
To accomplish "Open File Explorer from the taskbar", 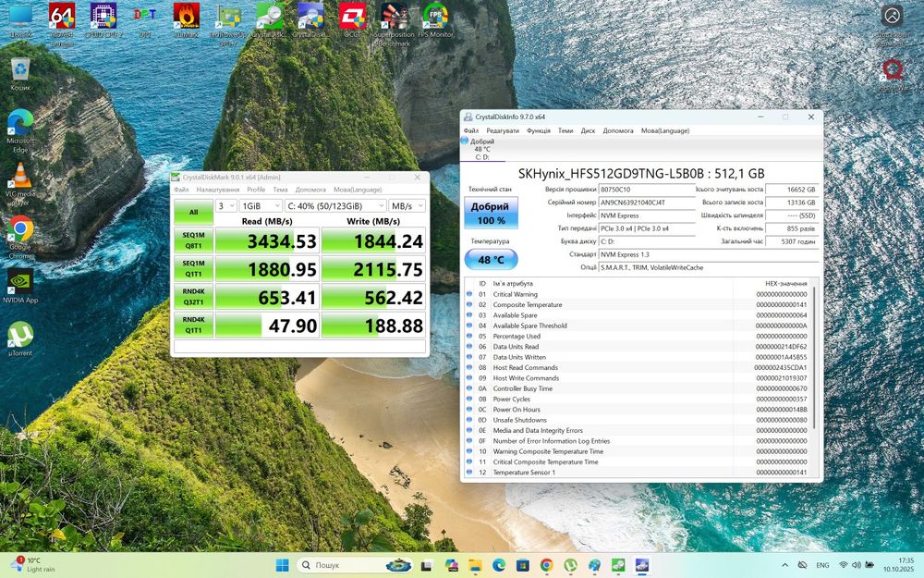I will 475,565.
